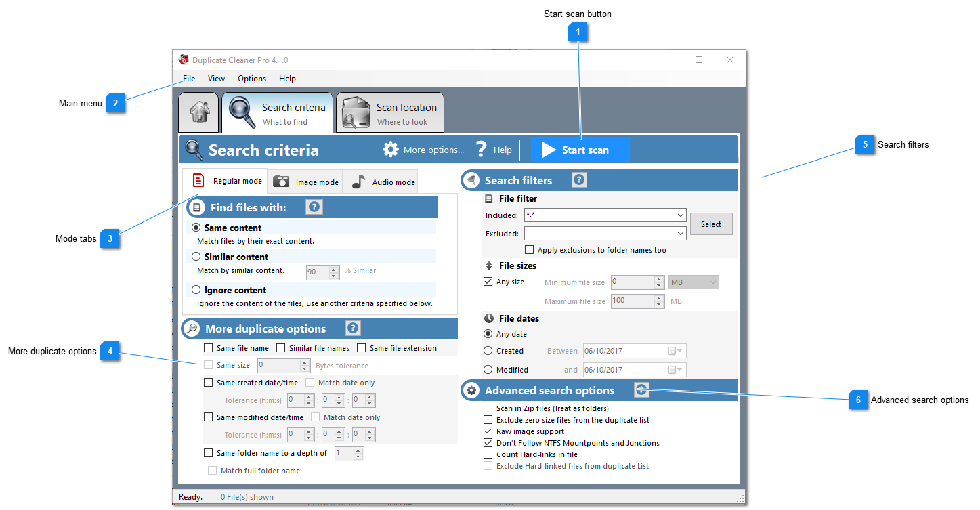Enable Same file name checkbox

tap(209, 348)
